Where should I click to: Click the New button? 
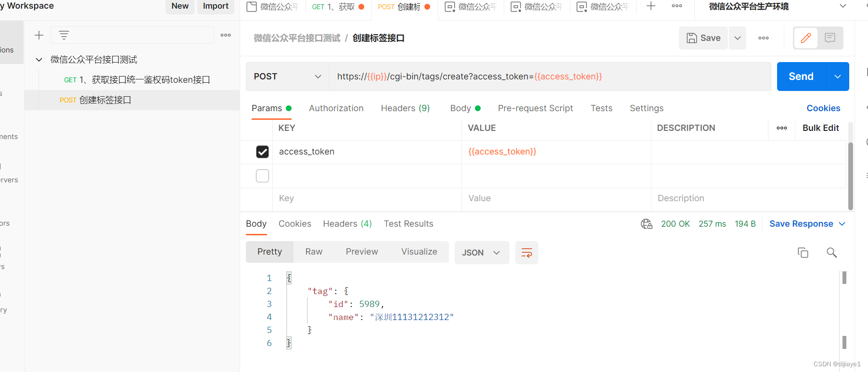pyautogui.click(x=180, y=6)
